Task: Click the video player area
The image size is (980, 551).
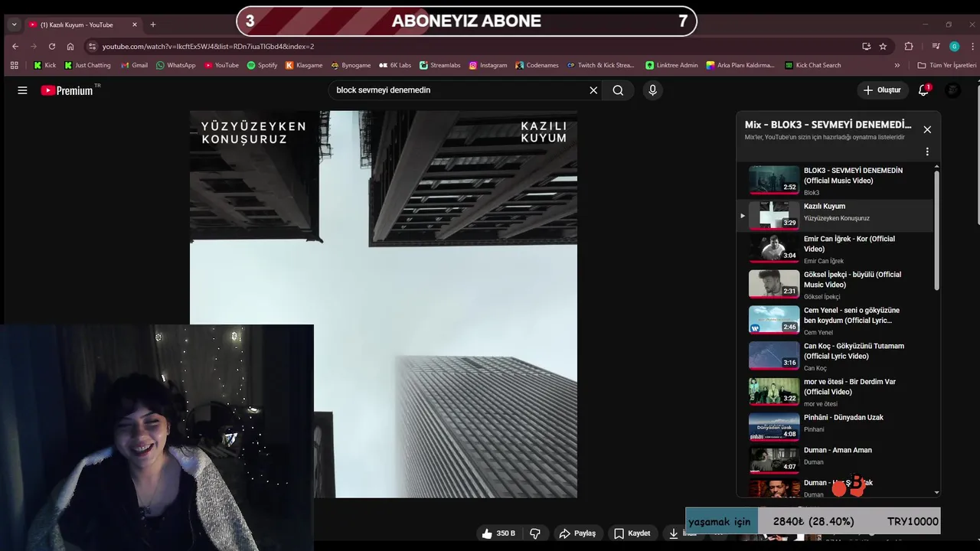Action: click(384, 304)
